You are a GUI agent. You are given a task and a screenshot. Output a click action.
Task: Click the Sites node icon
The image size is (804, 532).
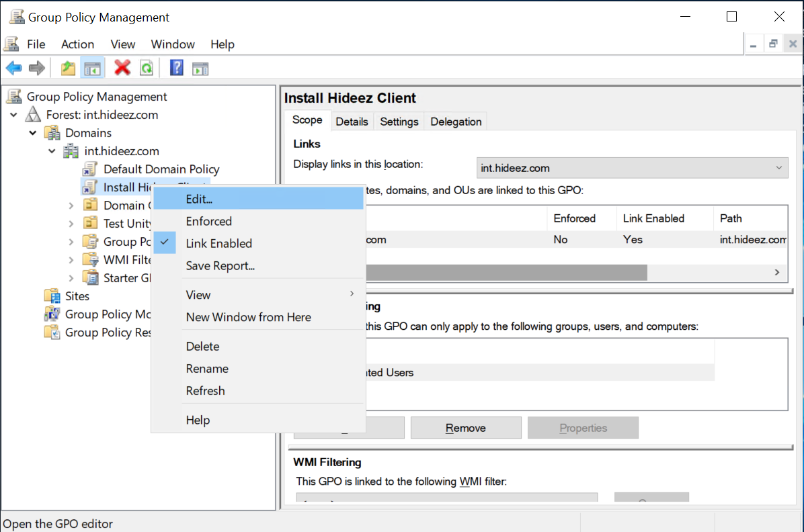point(52,296)
